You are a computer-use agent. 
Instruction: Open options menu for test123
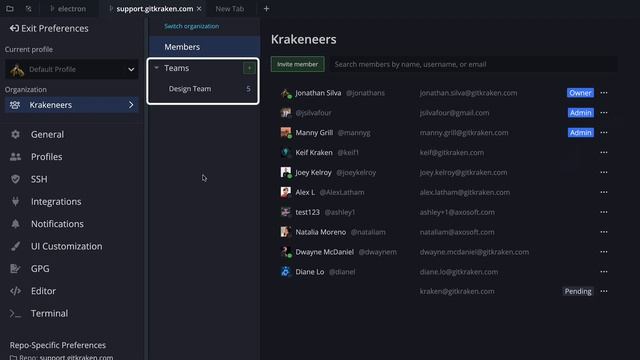pyautogui.click(x=604, y=212)
